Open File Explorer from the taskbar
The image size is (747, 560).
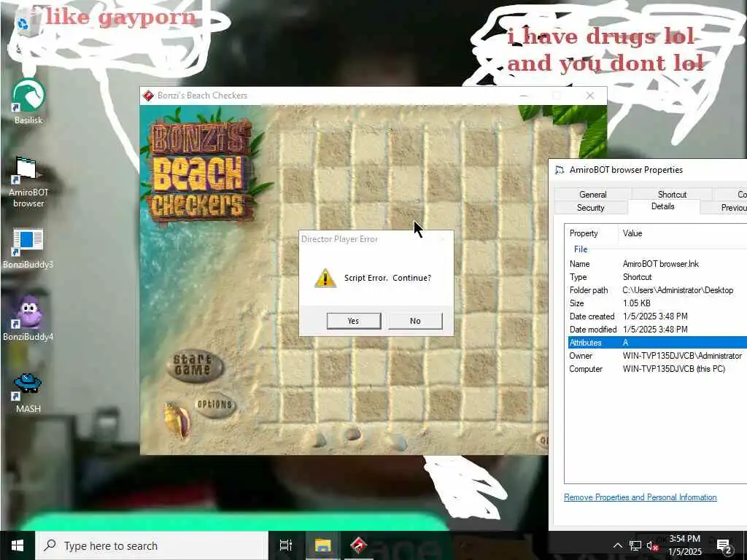coord(322,545)
